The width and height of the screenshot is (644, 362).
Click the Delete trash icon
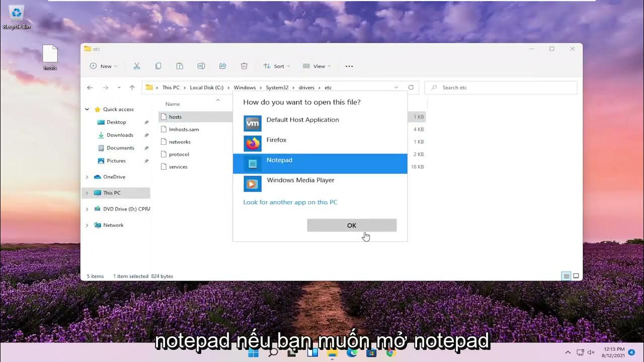[x=244, y=66]
